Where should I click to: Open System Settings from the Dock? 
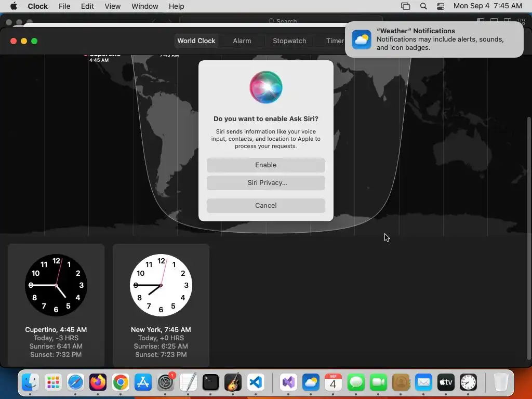click(166, 382)
